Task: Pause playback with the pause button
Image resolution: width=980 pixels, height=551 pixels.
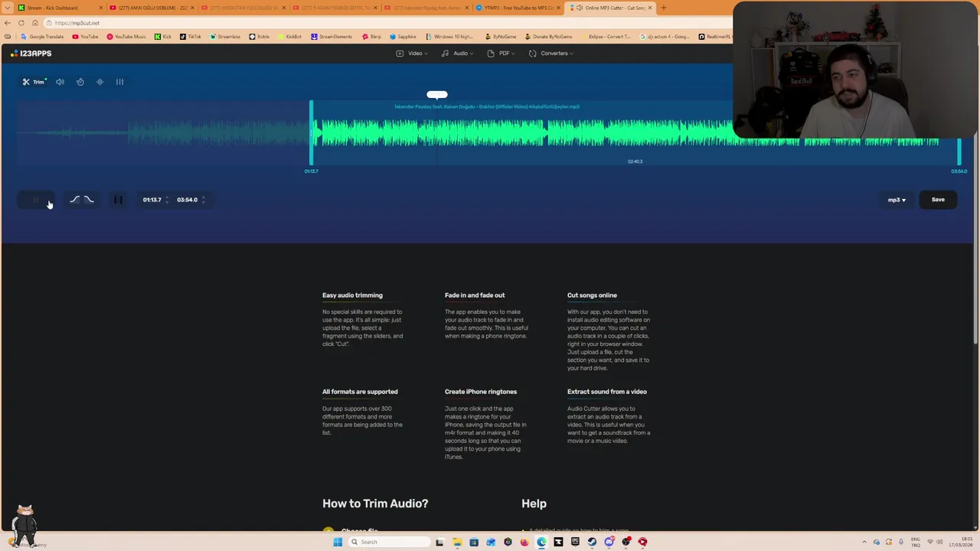Action: click(35, 200)
